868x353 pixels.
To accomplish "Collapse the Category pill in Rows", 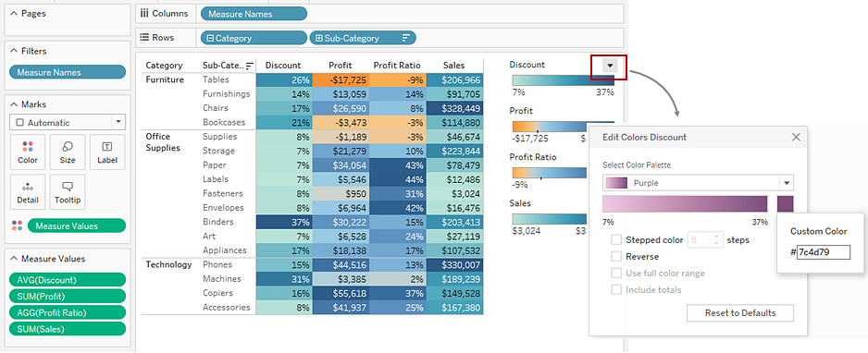I will [x=210, y=38].
